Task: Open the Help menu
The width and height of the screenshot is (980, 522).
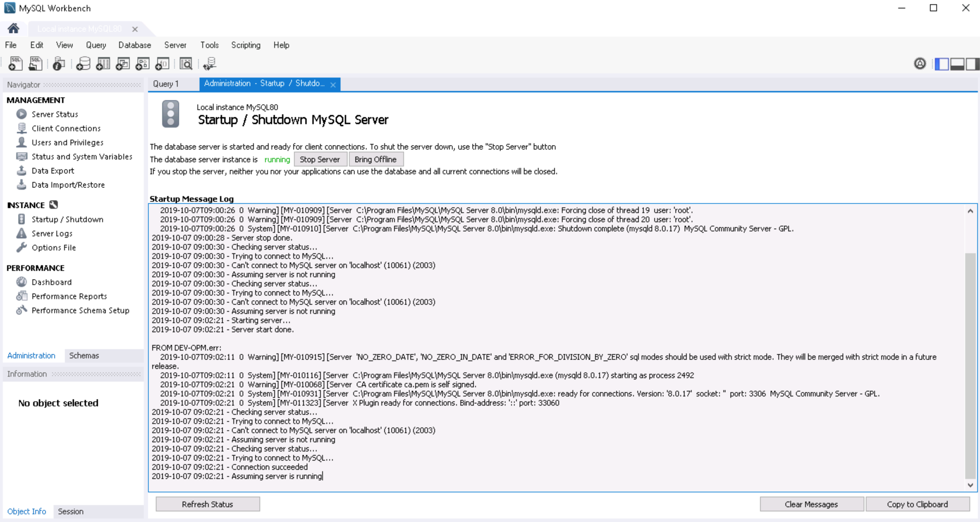Action: [x=281, y=45]
